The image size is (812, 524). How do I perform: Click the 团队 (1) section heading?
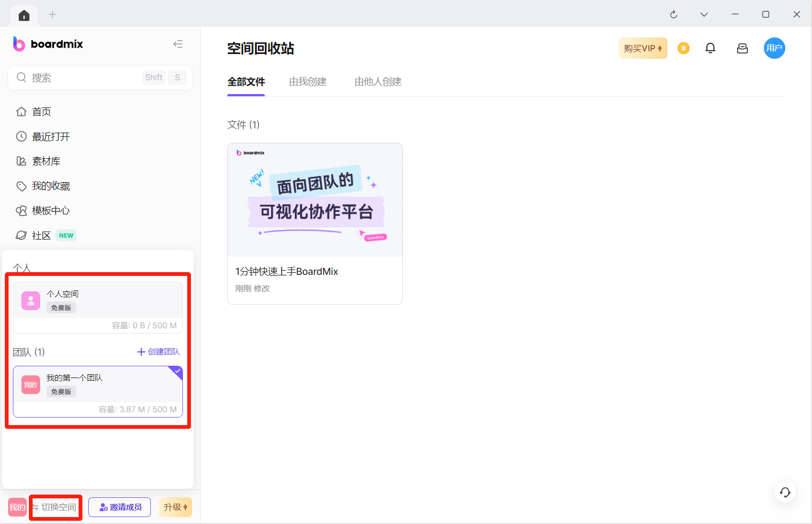pyautogui.click(x=29, y=352)
